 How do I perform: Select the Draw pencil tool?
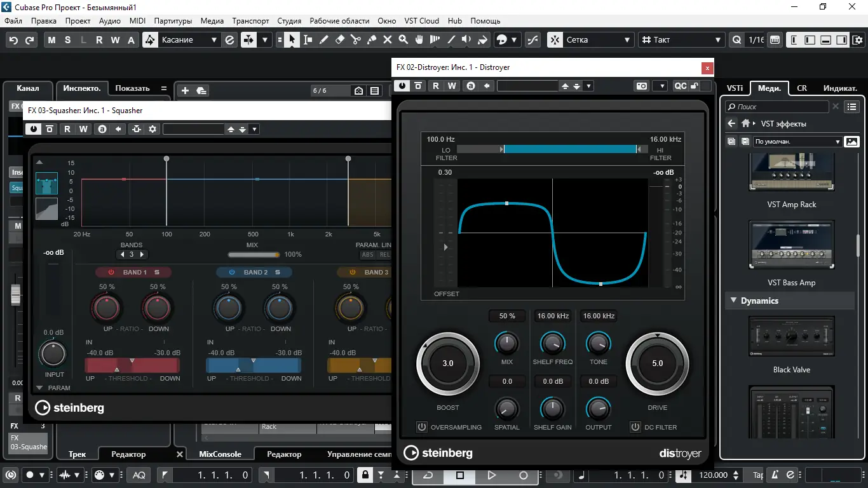click(x=324, y=39)
